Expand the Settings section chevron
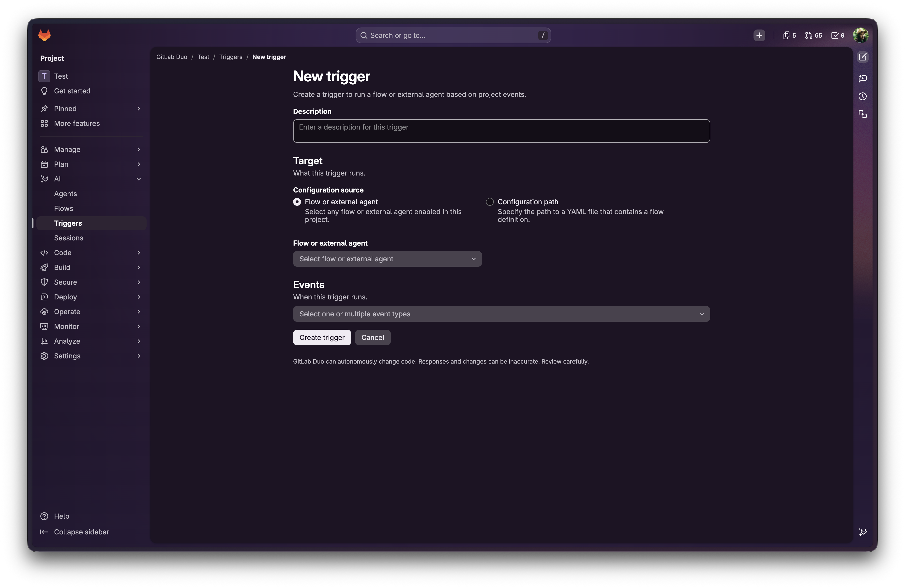 [x=139, y=356]
